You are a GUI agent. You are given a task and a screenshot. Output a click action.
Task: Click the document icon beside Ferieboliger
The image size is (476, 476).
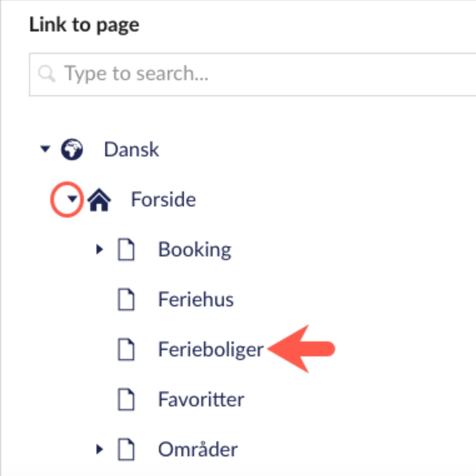point(126,349)
